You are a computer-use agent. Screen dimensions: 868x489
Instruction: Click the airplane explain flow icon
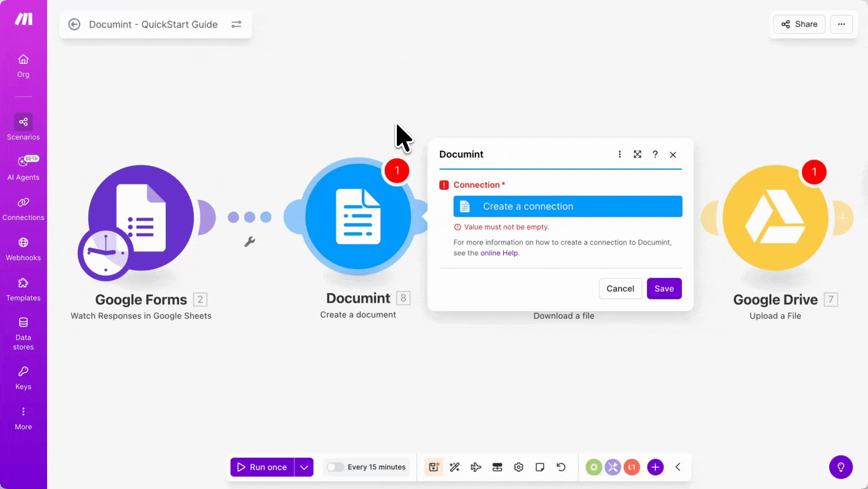[x=476, y=467]
